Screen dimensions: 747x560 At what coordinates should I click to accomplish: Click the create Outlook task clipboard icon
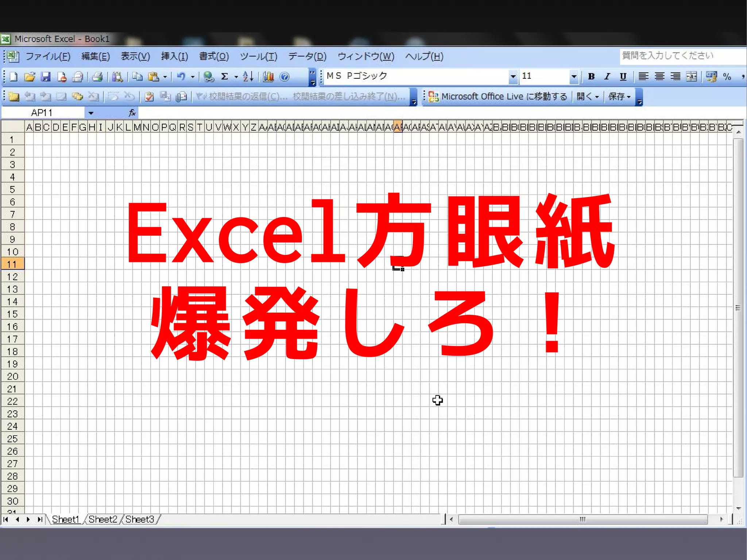pos(149,96)
